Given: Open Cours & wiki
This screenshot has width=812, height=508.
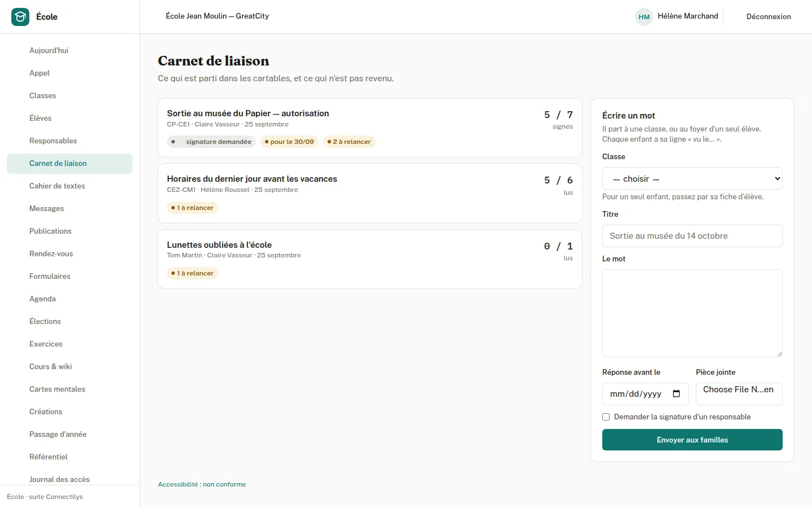Looking at the screenshot, I should (69, 366).
